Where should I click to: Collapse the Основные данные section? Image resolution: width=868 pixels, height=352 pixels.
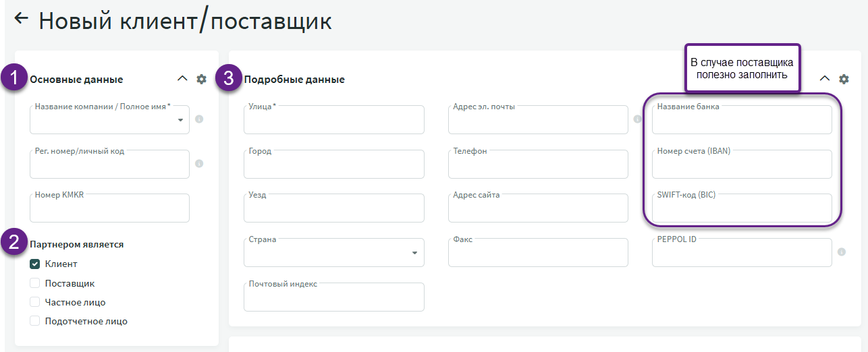click(182, 79)
